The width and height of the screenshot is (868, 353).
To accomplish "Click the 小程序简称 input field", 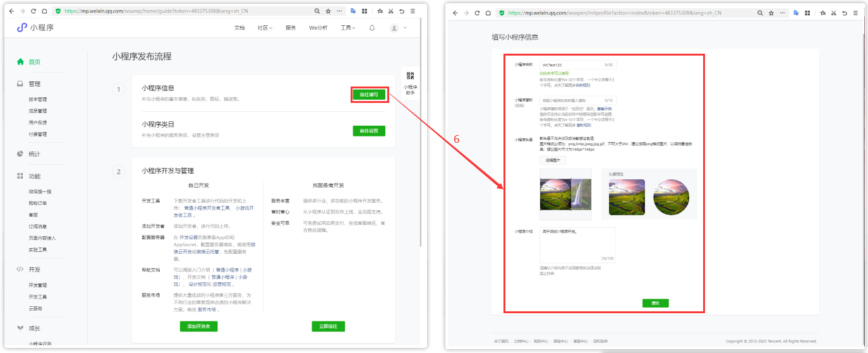I will click(x=578, y=100).
